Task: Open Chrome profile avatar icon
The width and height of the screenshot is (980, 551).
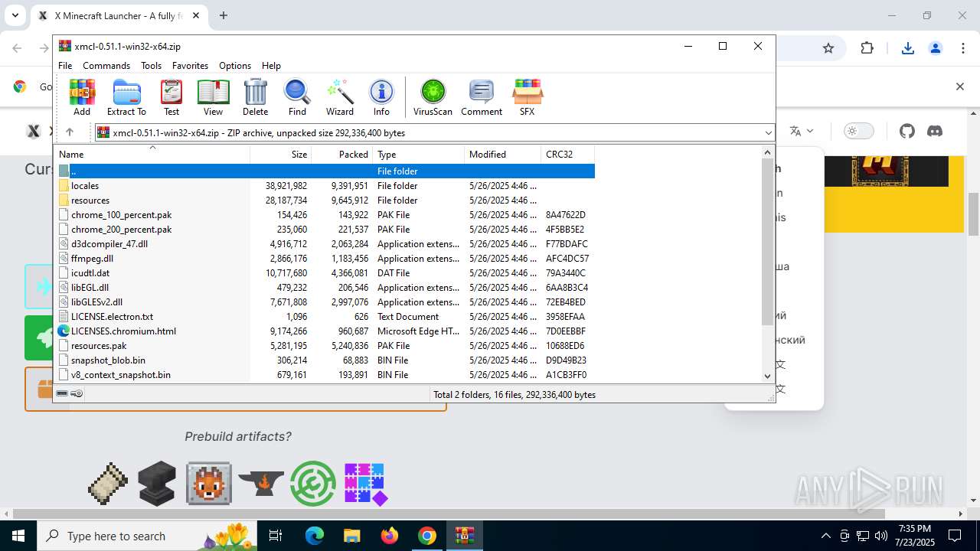Action: coord(936,48)
